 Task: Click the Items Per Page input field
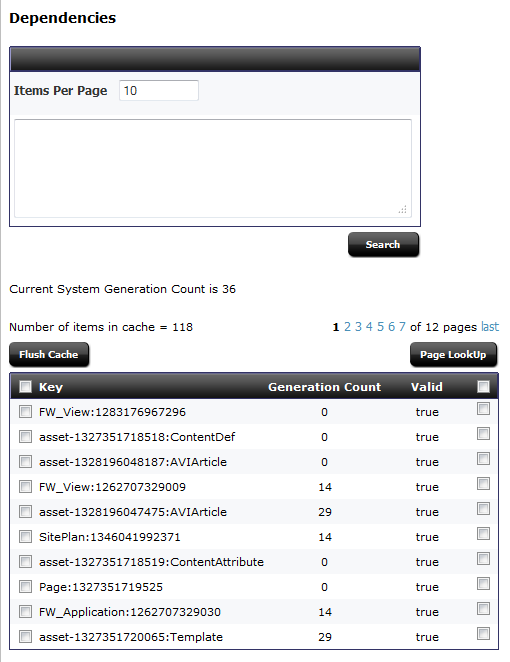159,90
